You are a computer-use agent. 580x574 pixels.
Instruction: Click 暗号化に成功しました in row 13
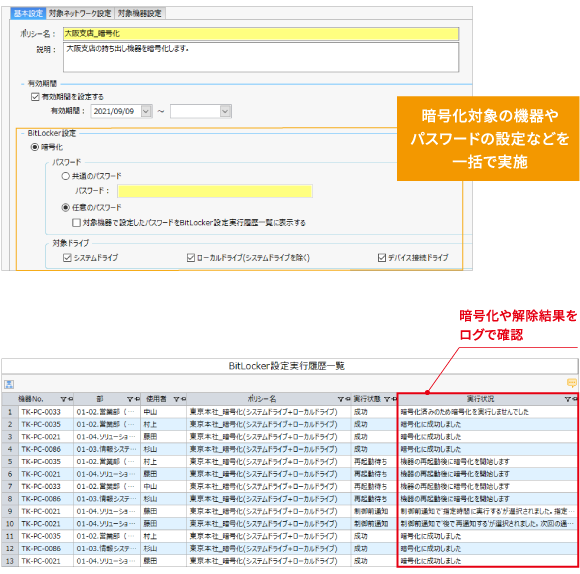[431, 561]
